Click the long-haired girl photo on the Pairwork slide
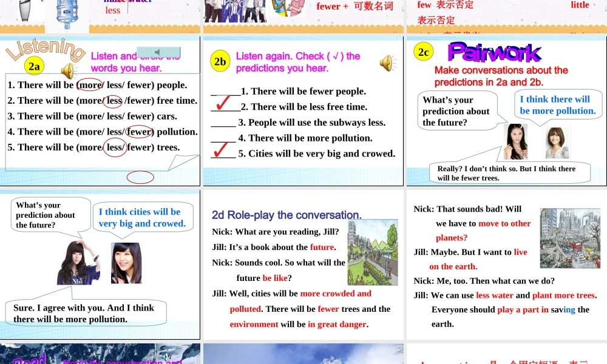 coord(515,141)
